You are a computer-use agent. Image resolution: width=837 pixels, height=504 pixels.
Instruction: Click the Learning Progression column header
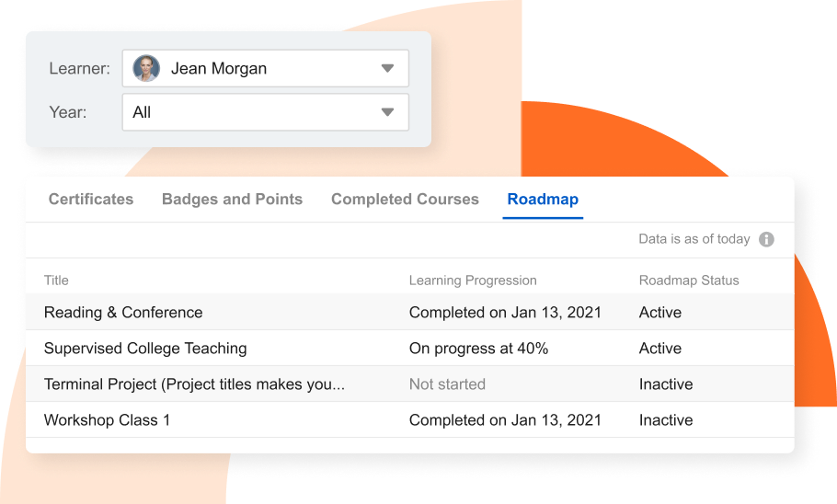pyautogui.click(x=473, y=281)
